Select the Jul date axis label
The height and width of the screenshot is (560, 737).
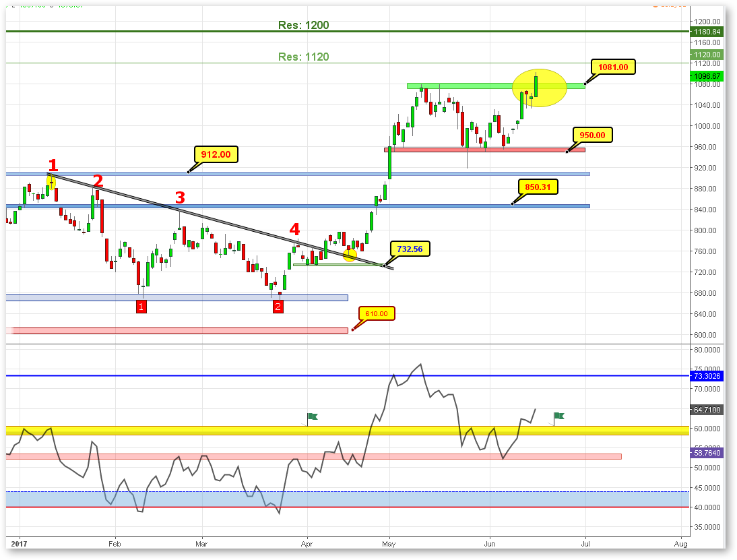(x=585, y=544)
